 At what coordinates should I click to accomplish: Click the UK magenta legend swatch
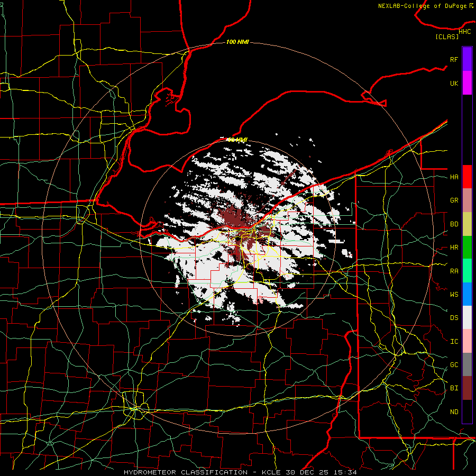click(467, 83)
